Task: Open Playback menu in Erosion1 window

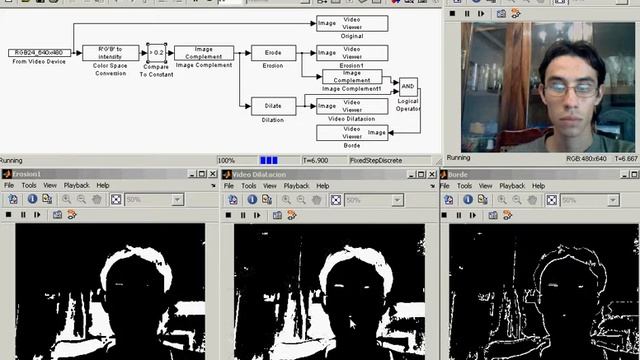Action: pyautogui.click(x=76, y=185)
